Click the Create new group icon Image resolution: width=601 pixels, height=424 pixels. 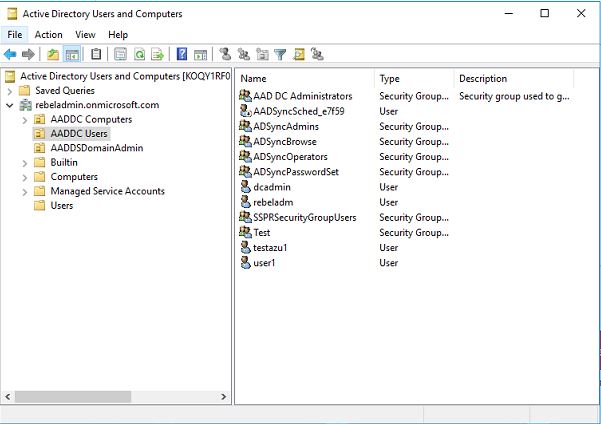(x=244, y=54)
